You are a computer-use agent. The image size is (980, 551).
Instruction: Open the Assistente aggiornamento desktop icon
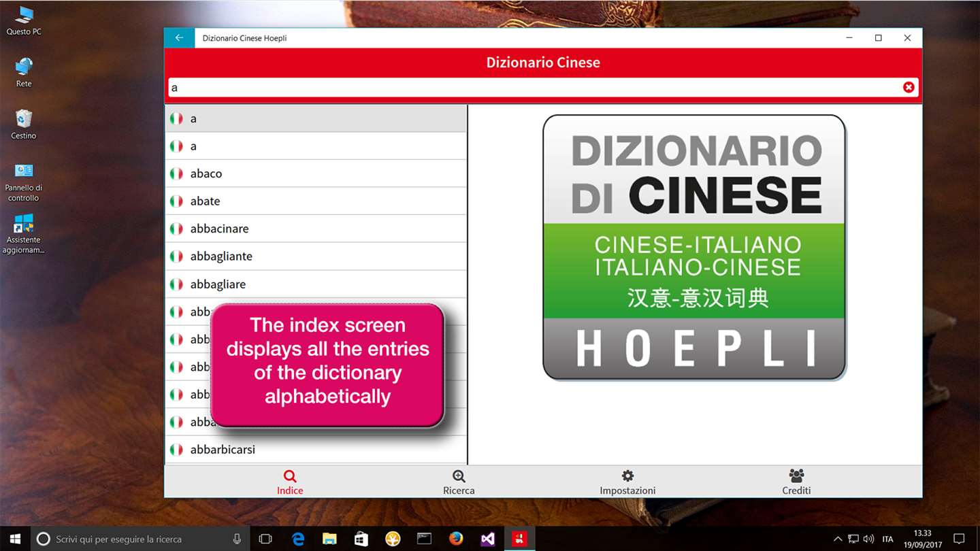pos(24,234)
